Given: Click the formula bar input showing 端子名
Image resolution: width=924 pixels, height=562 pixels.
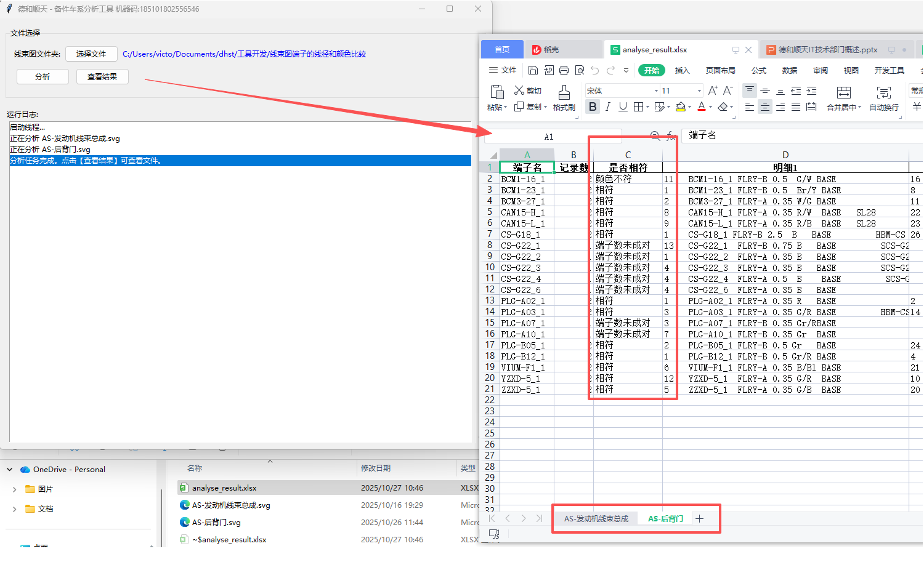Looking at the screenshot, I should (x=801, y=135).
